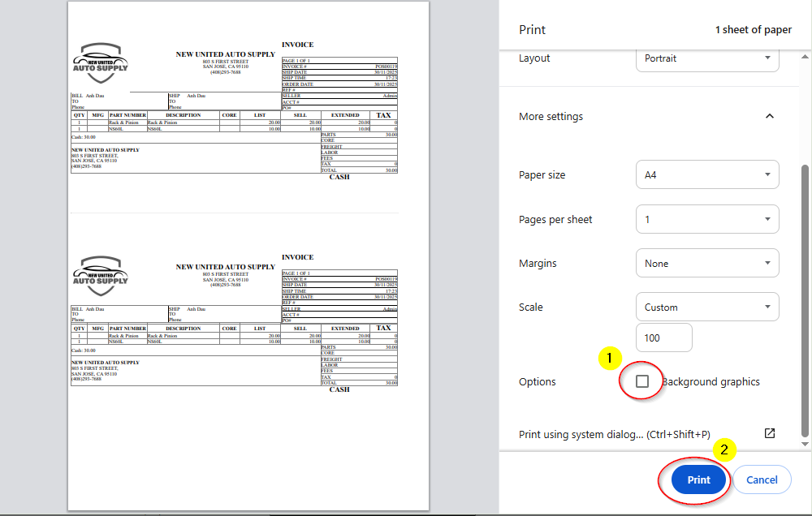This screenshot has height=516, width=812.
Task: Collapse settings using the up chevron icon
Action: point(769,116)
